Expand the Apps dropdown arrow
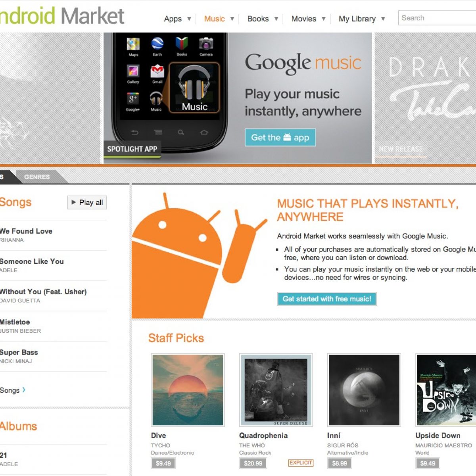Image resolution: width=476 pixels, height=476 pixels. (x=189, y=19)
